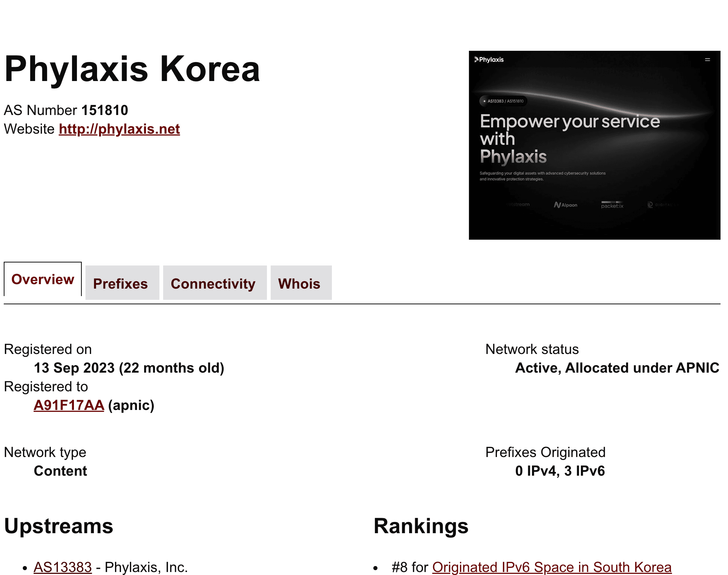The image size is (728, 575).
Task: Click the AS number value 151810
Action: [x=105, y=111]
